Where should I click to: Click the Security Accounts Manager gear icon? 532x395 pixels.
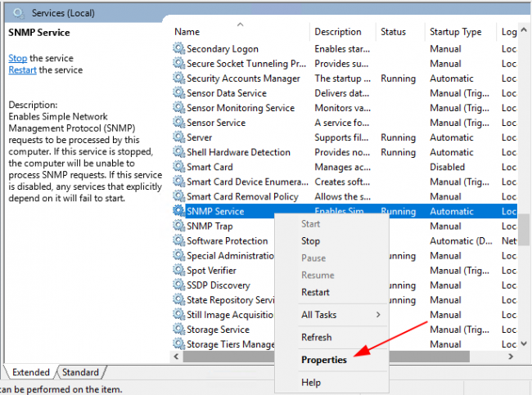[x=178, y=79]
